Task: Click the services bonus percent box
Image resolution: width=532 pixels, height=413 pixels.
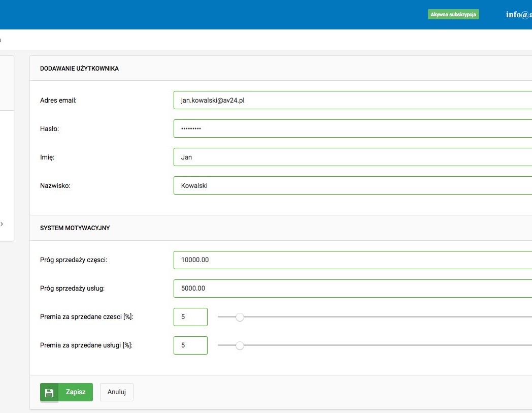Action: pos(190,345)
